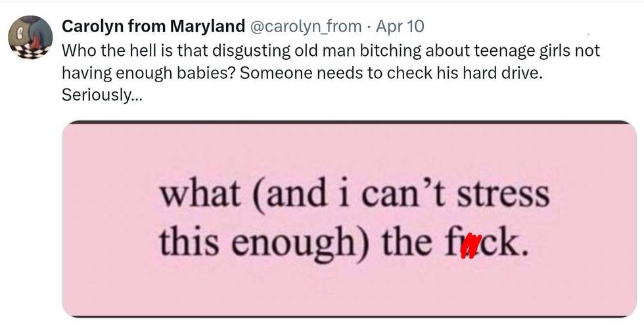Click Carolyn's round profile avatar
Viewport: 644px width, 330px height.
pyautogui.click(x=30, y=37)
